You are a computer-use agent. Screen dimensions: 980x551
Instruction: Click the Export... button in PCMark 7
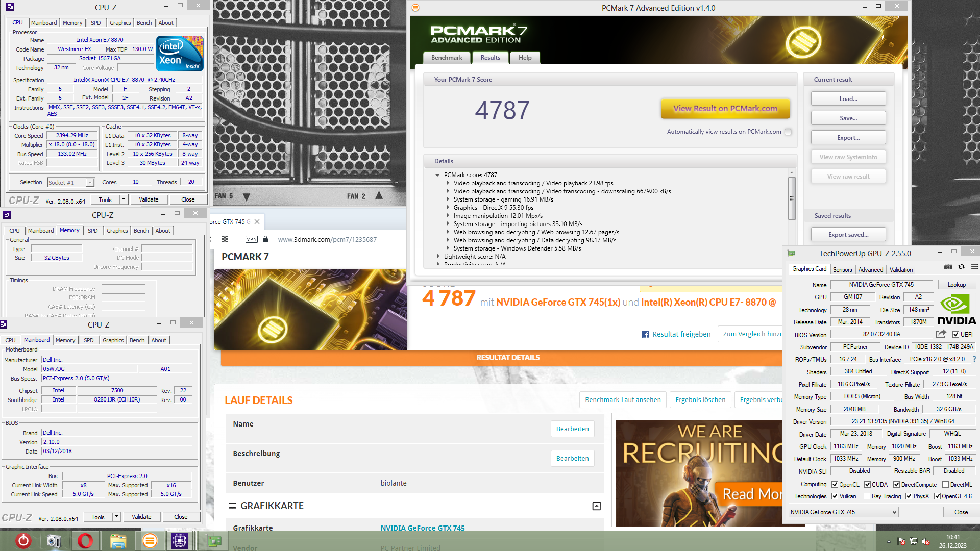click(848, 138)
